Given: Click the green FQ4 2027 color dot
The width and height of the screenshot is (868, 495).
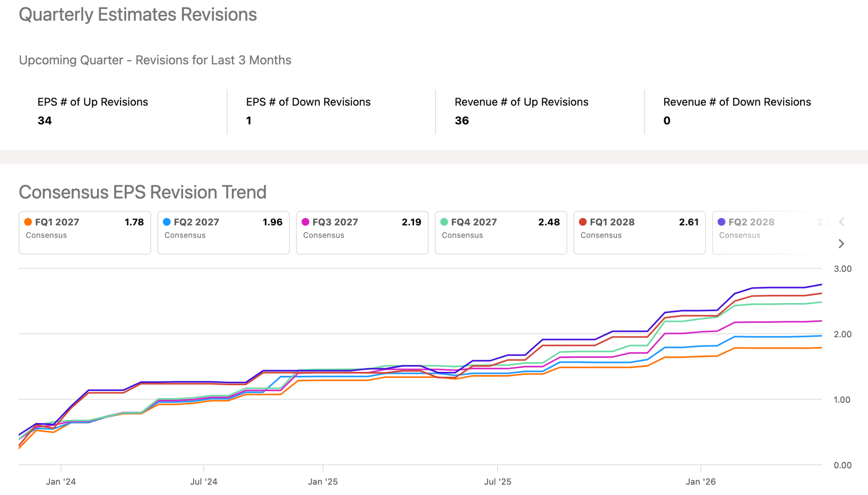Looking at the screenshot, I should coord(444,222).
